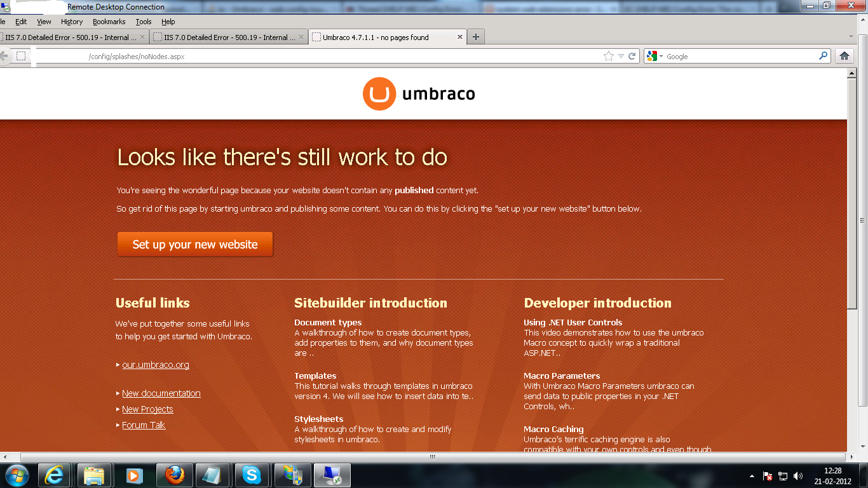Open the View menu
The width and height of the screenshot is (868, 488).
(44, 22)
